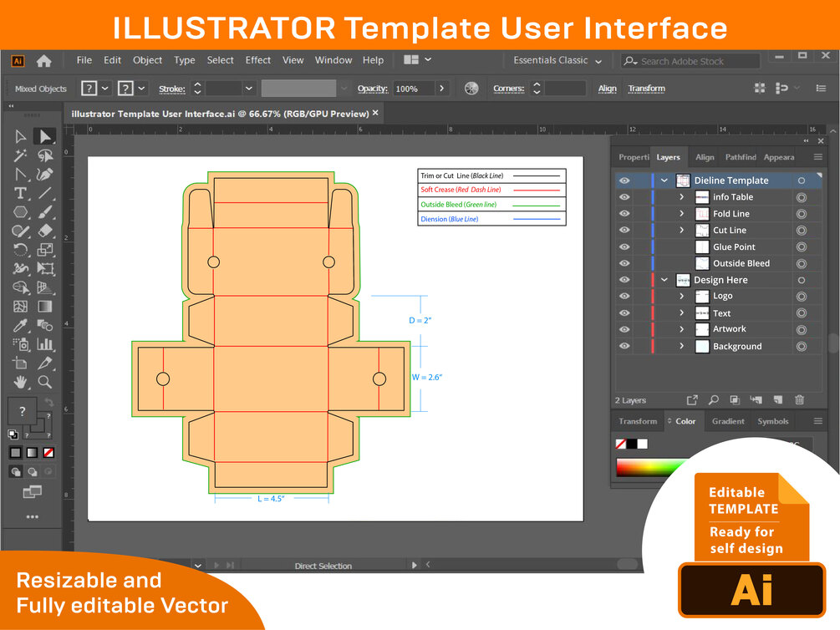Click the Stroke label link
The height and width of the screenshot is (630, 840).
172,89
